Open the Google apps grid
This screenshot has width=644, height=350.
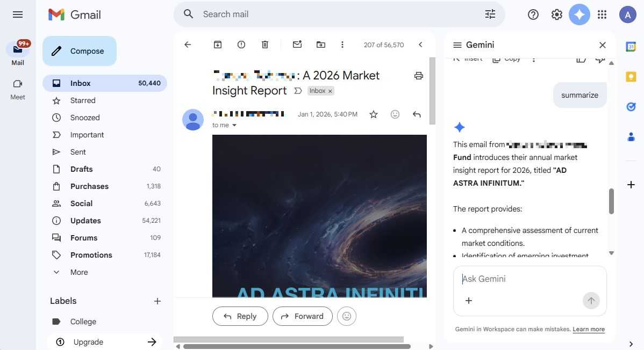(602, 15)
